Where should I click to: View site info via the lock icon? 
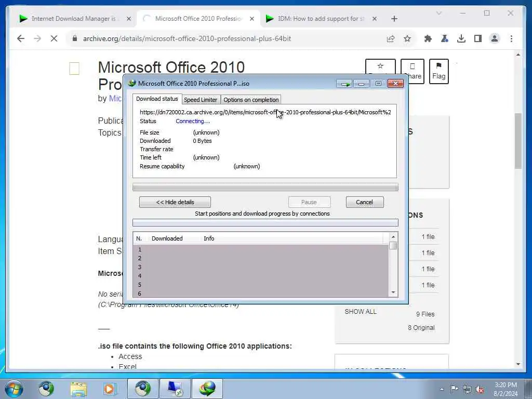tap(75, 38)
